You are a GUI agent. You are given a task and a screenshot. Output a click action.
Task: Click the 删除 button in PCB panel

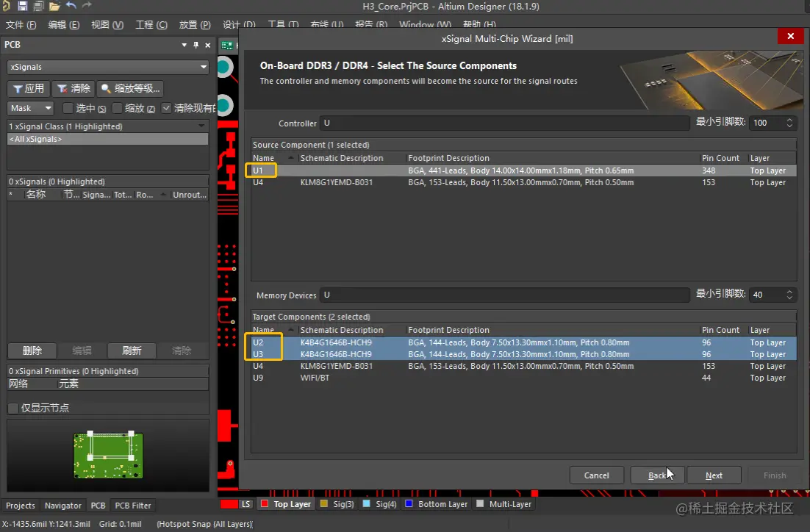pos(32,351)
